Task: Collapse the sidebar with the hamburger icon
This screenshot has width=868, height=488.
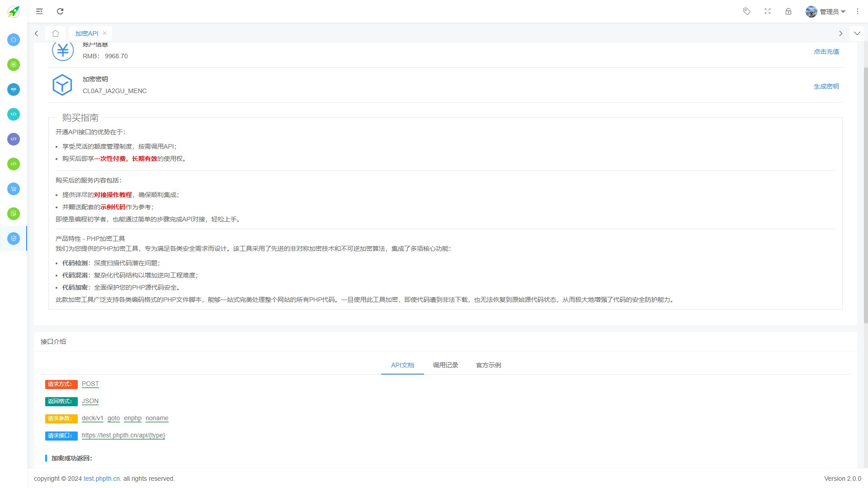Action: tap(39, 11)
